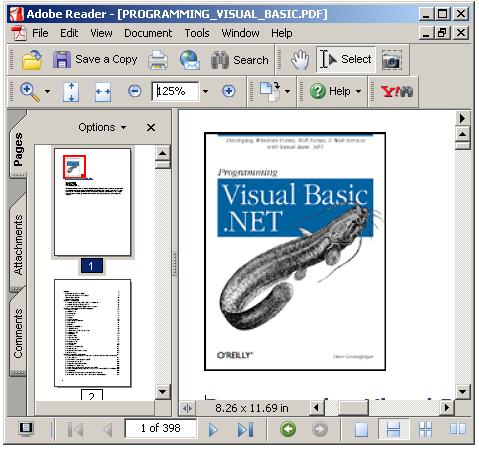Open a file with the folder icon
The height and width of the screenshot is (451, 479).
31,60
